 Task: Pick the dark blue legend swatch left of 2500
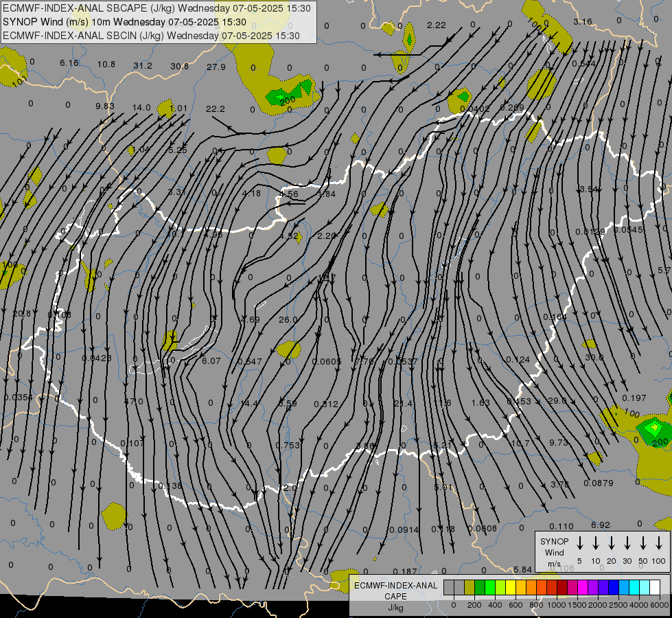(613, 588)
